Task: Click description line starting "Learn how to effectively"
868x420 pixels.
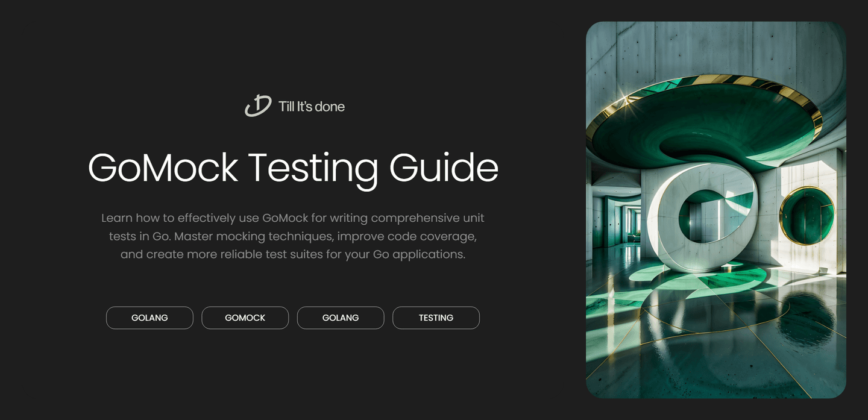Action: click(292, 218)
